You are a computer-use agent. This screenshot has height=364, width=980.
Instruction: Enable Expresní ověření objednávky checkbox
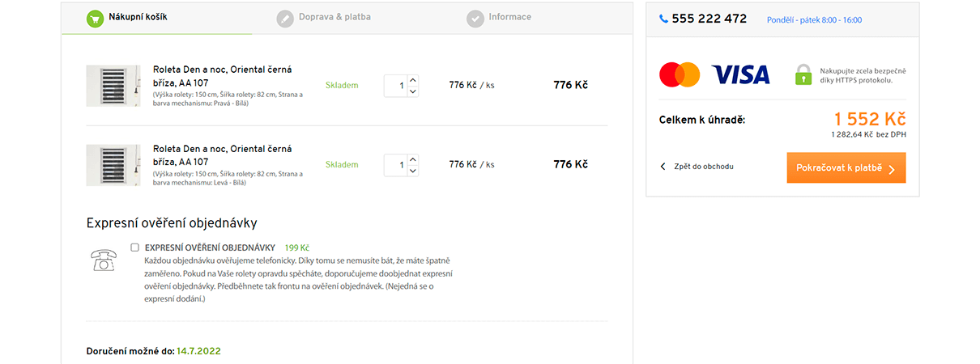[x=135, y=248]
